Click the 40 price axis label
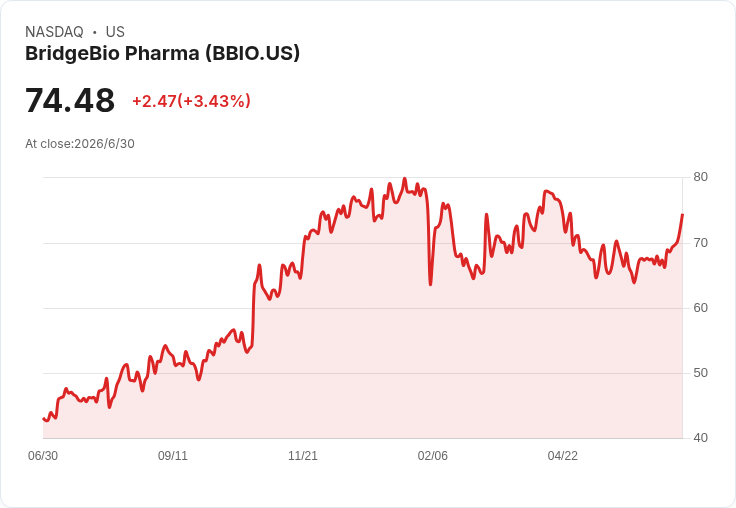 (x=700, y=438)
